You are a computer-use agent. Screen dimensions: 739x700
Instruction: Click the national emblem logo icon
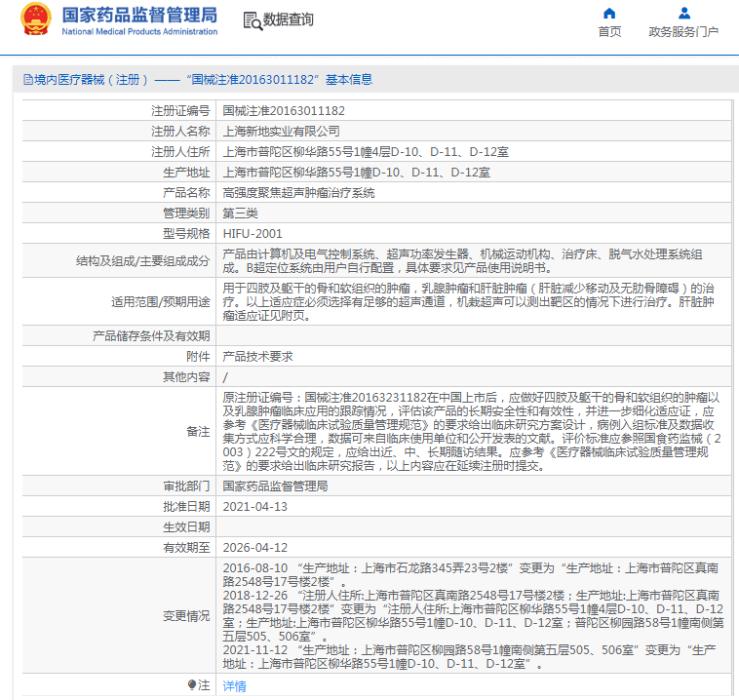[x=36, y=19]
